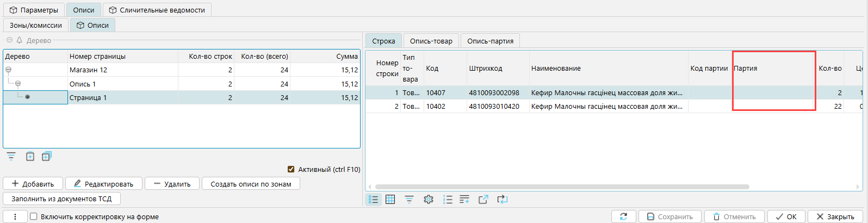
Task: Enable Включить корректировку на форме checkbox
Action: coord(34,216)
